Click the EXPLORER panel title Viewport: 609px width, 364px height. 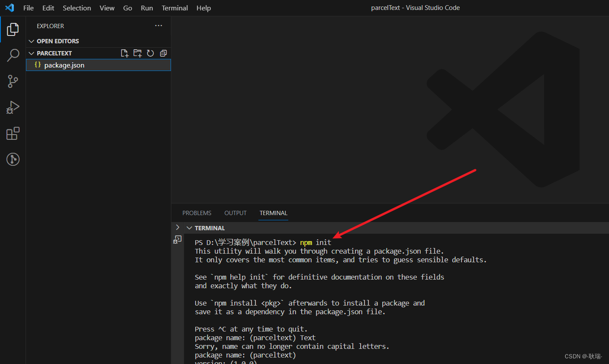[50, 26]
